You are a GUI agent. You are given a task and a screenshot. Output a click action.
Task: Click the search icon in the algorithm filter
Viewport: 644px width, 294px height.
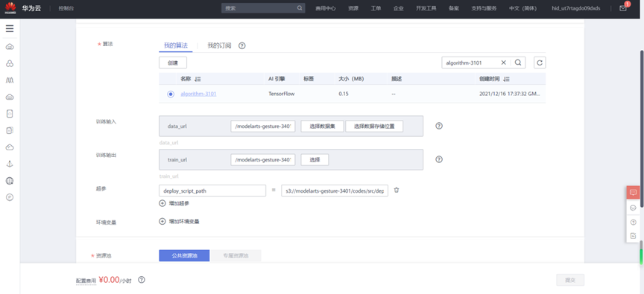(x=518, y=63)
